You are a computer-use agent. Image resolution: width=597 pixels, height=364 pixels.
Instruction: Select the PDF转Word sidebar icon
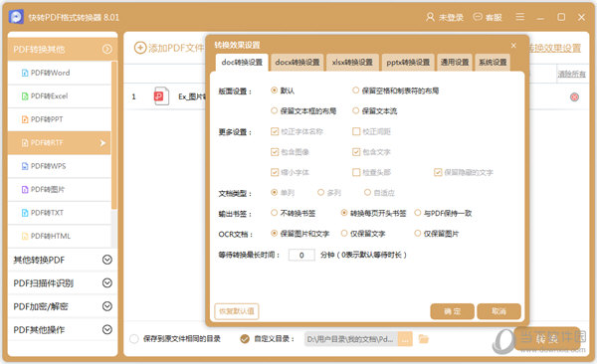tap(25, 73)
